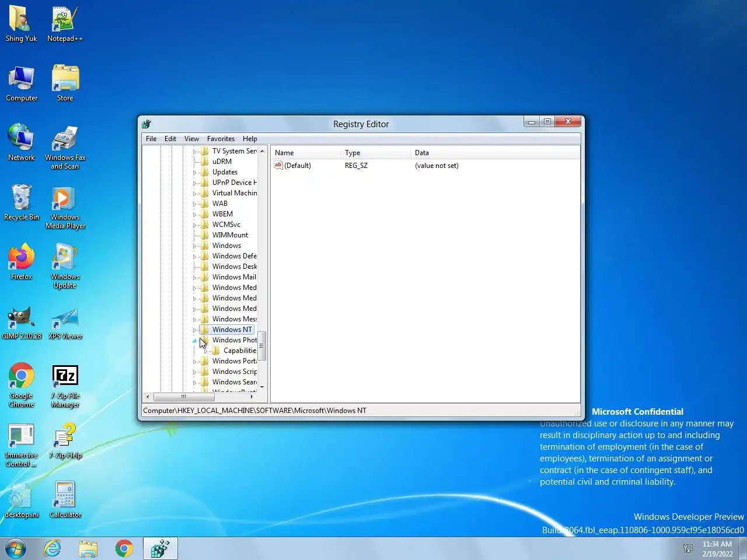
Task: Select the UPnP Device Host key
Action: click(234, 183)
